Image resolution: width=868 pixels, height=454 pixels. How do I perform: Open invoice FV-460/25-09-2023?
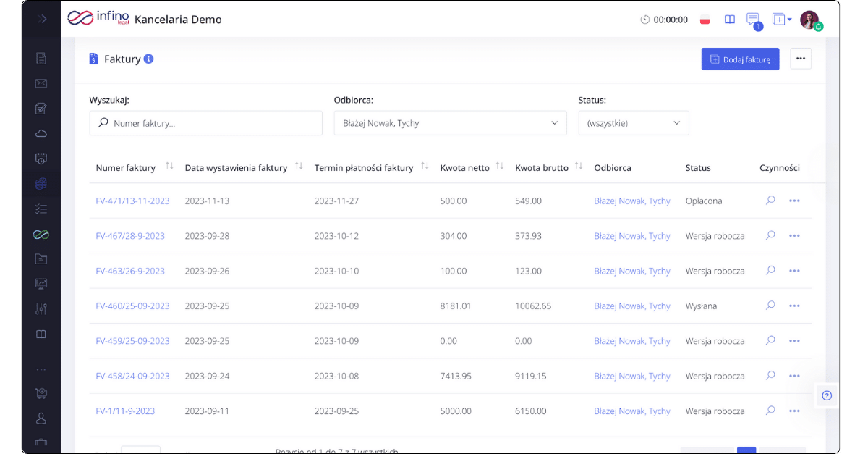[132, 306]
